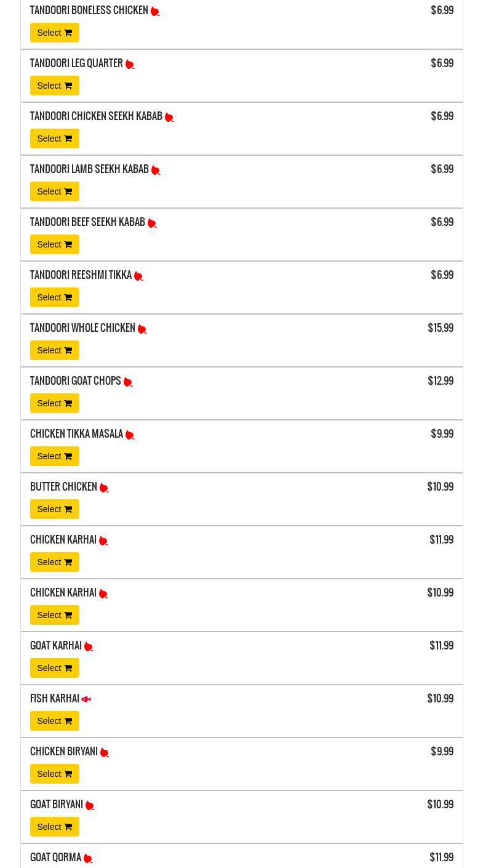Viewport: 483px width, 868px height.
Task: Click the red icon beside Tandoori Whole Chicken
Action: pyautogui.click(x=142, y=329)
